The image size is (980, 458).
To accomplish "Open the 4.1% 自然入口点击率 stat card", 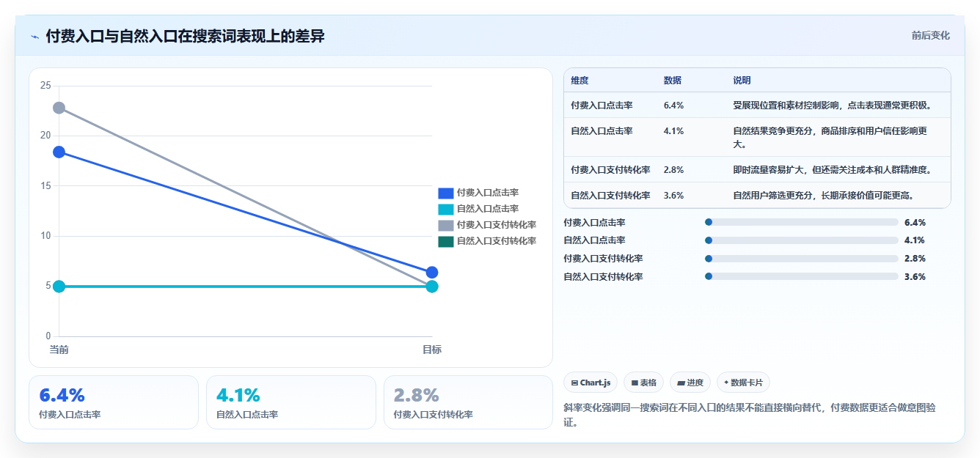I will point(291,402).
